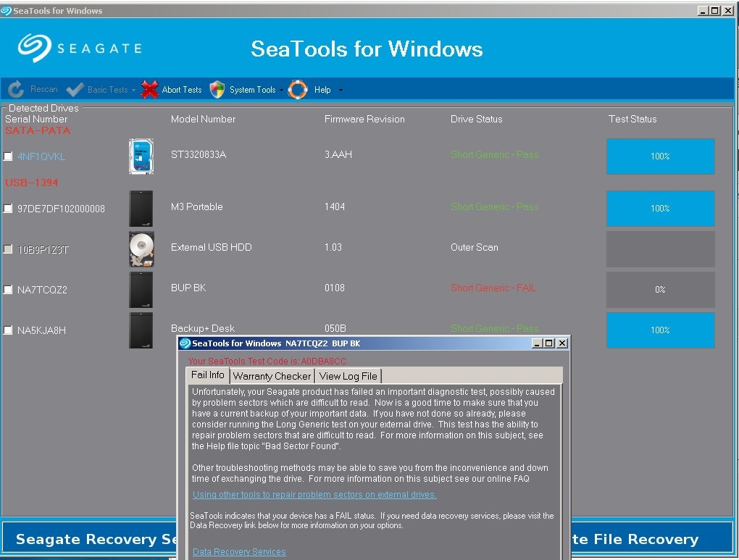
Task: Click the Serial Number column header
Action: pos(36,119)
